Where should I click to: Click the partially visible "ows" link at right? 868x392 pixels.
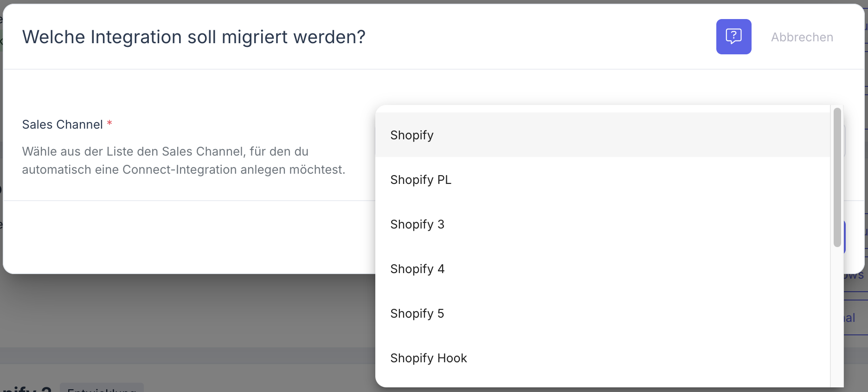point(854,275)
